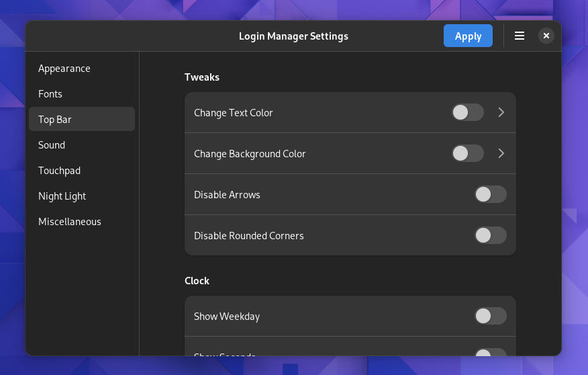Open the Touchpad settings page
Viewport: 588px width, 375px height.
(59, 171)
